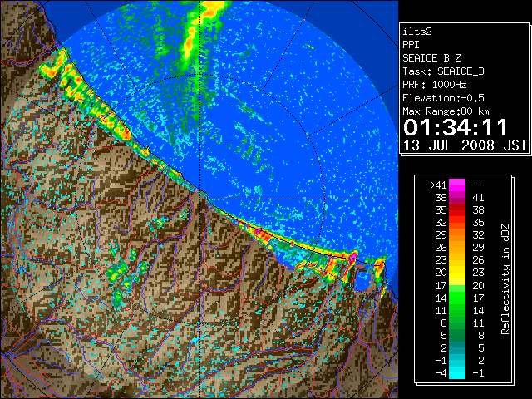Click the 'Elevation:-0.5' text
This screenshot has width=532, height=399.
[x=443, y=98]
